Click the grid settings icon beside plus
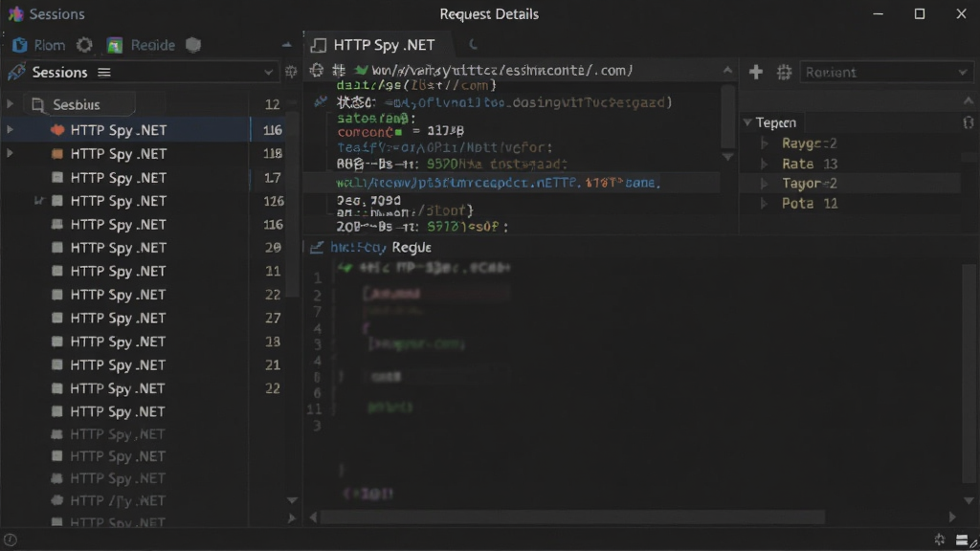Image resolution: width=980 pixels, height=551 pixels. 784,72
